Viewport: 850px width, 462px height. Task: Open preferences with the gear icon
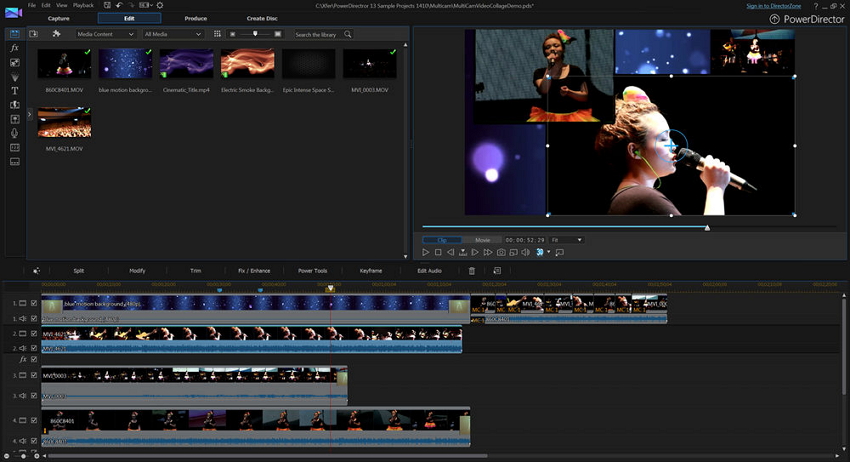click(160, 6)
